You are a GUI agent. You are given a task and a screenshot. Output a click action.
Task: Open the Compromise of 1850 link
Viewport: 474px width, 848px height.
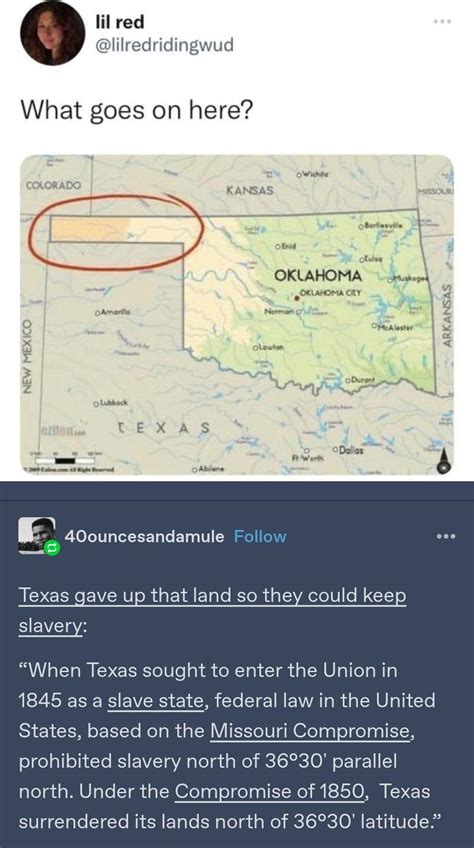coord(269,792)
